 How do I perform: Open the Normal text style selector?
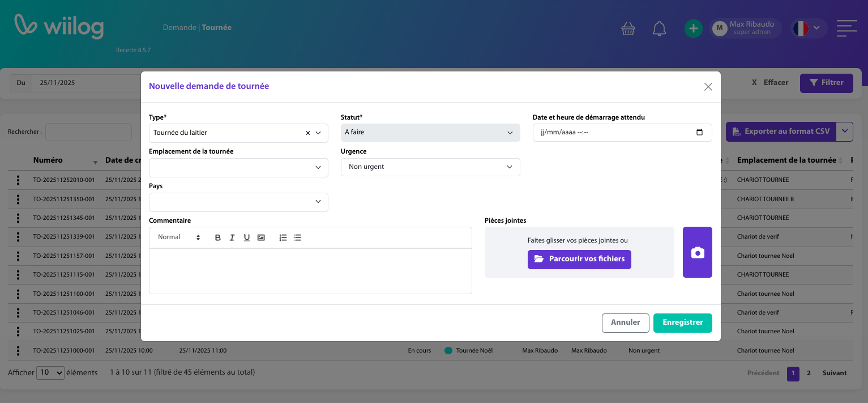click(x=179, y=237)
